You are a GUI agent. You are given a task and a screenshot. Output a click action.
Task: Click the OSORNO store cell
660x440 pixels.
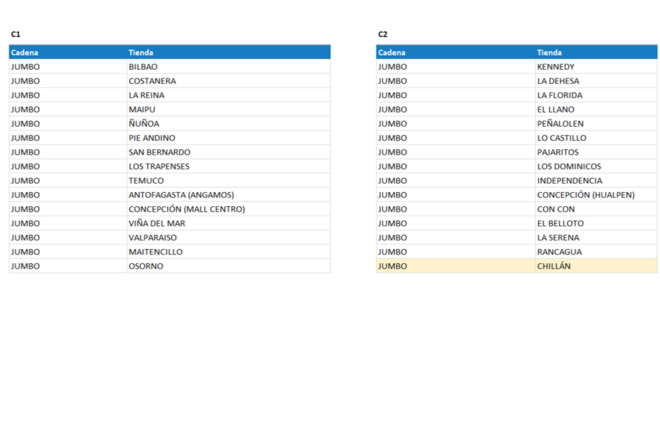[x=146, y=266]
